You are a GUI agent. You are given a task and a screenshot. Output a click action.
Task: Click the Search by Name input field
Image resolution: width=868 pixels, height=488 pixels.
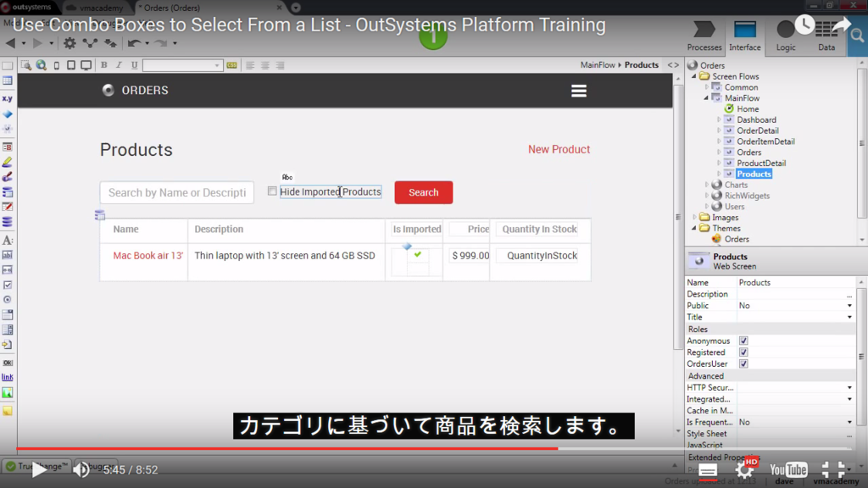pos(176,192)
